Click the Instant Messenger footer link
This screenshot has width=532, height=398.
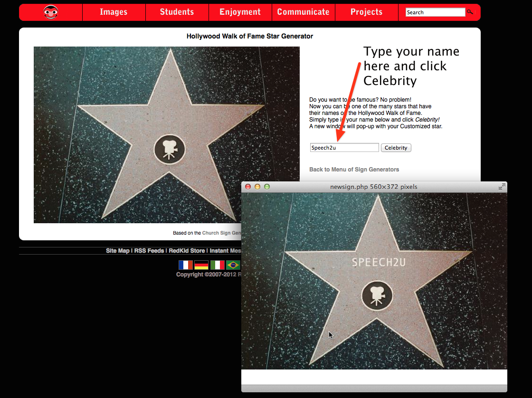click(x=225, y=251)
